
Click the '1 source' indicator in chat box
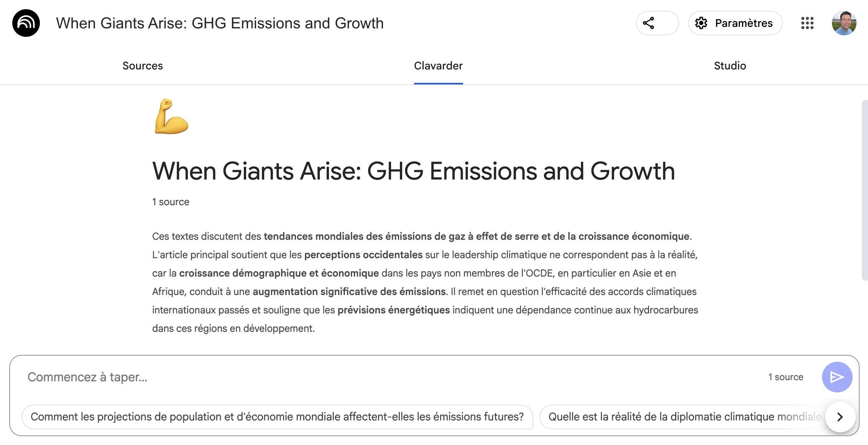pyautogui.click(x=786, y=377)
